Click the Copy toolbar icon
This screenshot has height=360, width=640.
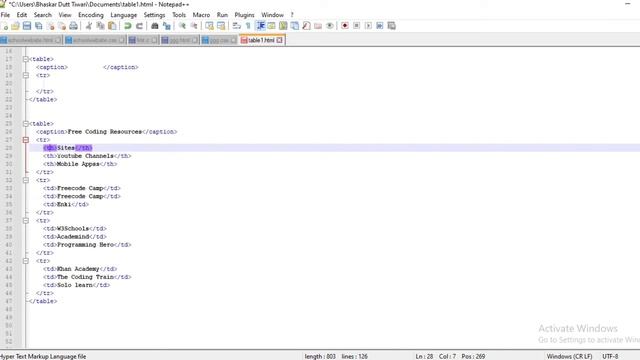click(x=100, y=26)
